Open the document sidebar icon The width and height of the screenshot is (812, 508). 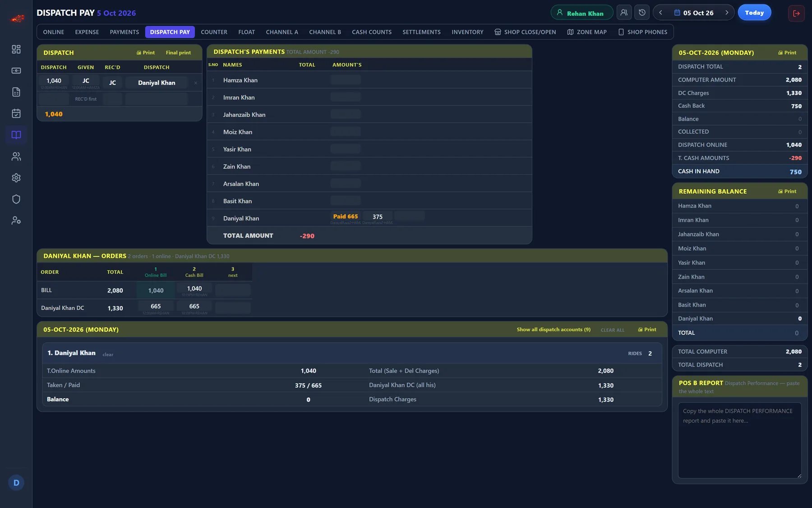tap(16, 92)
